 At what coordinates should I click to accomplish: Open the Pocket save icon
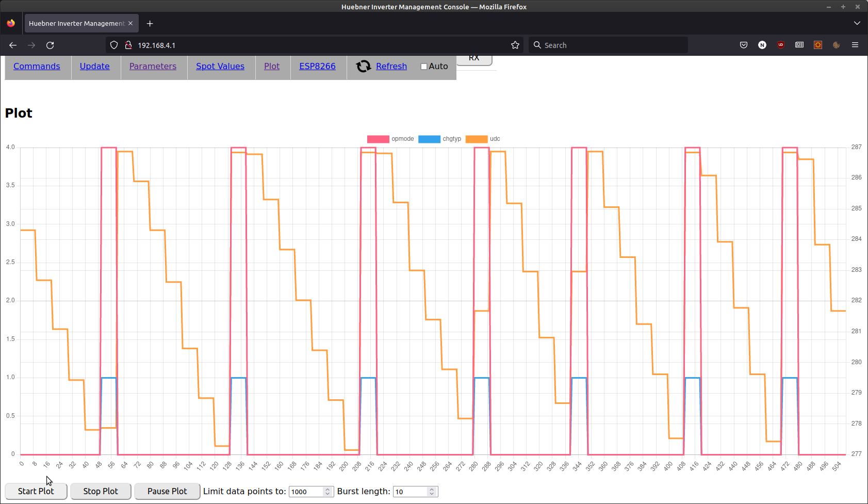pyautogui.click(x=744, y=45)
